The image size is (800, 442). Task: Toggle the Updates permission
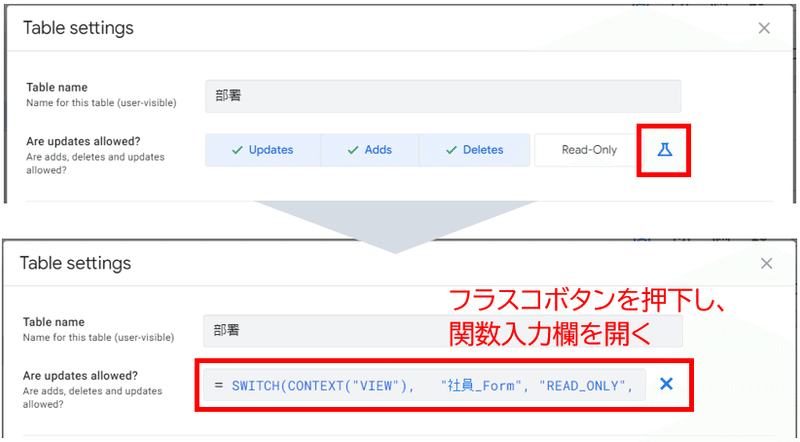click(263, 150)
